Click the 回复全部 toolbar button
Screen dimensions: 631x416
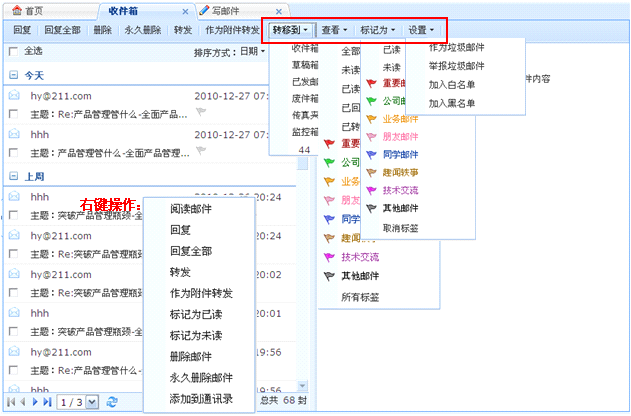click(64, 30)
